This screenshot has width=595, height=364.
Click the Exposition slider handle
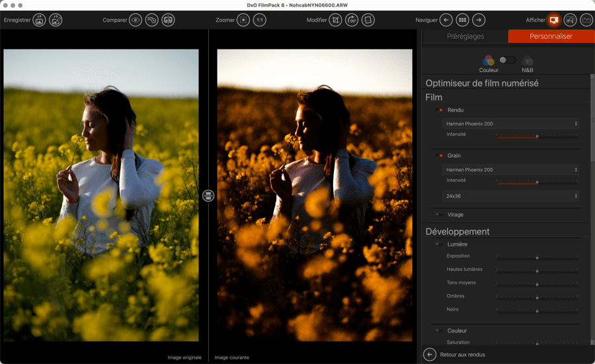tap(537, 258)
